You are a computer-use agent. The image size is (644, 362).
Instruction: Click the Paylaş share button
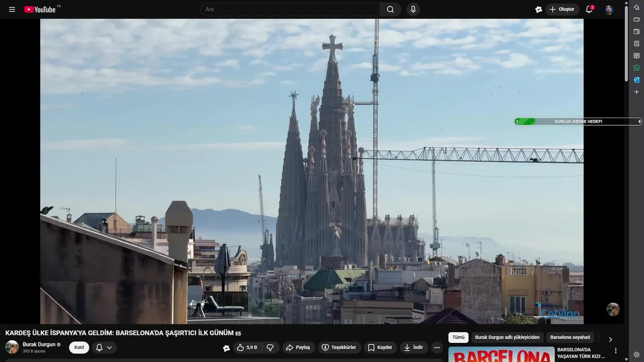click(298, 347)
